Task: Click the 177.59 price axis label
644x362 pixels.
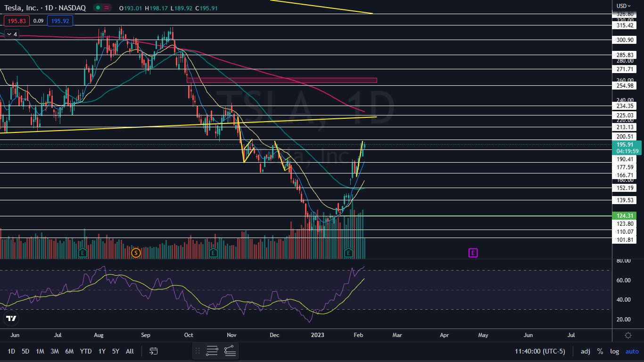Action: 625,167
